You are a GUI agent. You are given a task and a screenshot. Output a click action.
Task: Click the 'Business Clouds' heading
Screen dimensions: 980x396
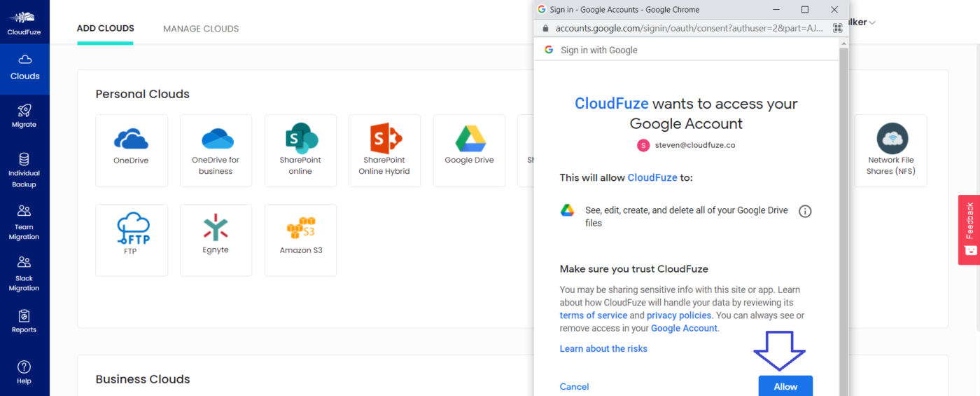[143, 379]
